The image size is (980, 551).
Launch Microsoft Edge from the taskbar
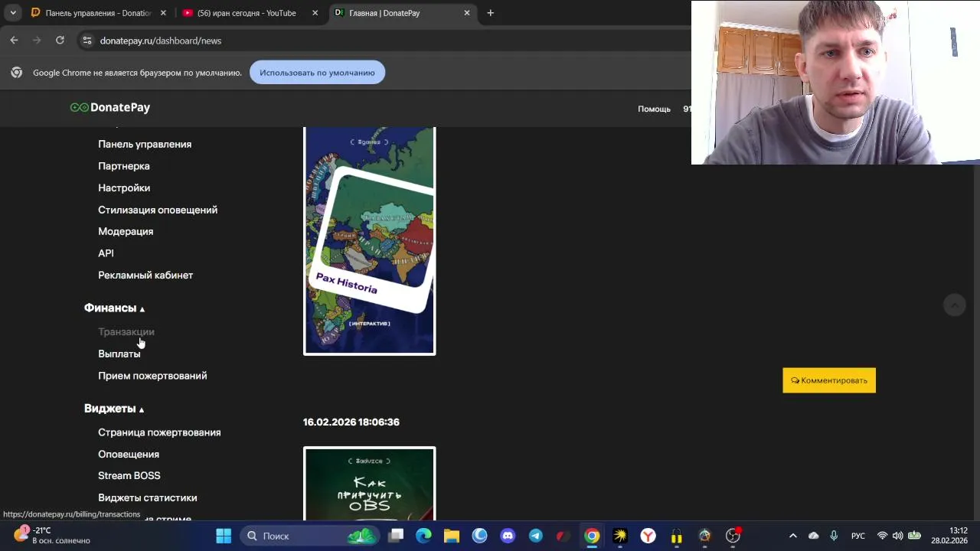[x=423, y=536]
